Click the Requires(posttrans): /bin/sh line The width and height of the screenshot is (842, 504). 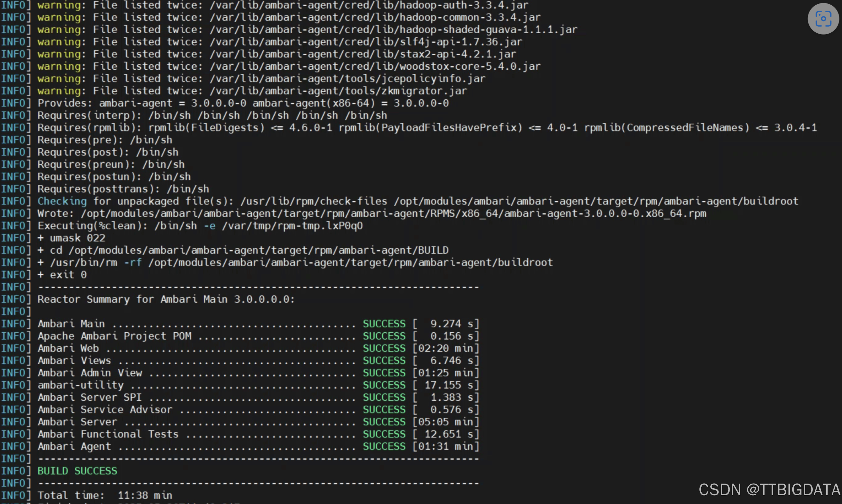pyautogui.click(x=123, y=189)
